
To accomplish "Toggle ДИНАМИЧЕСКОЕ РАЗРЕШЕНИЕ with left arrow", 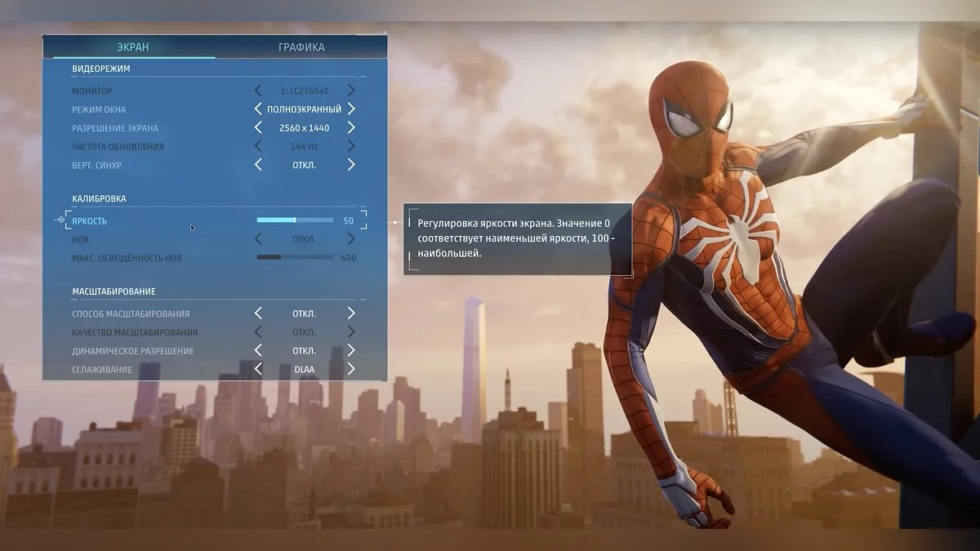I will 258,350.
